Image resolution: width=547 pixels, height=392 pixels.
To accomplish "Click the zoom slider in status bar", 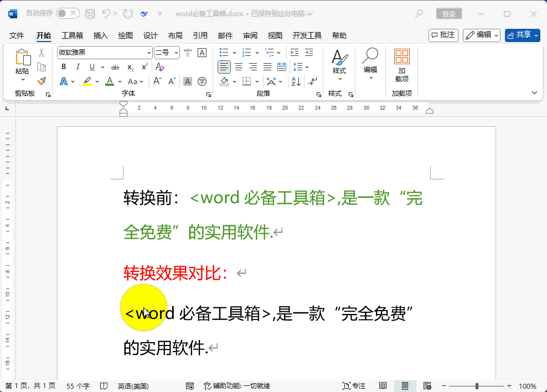I will (477, 386).
